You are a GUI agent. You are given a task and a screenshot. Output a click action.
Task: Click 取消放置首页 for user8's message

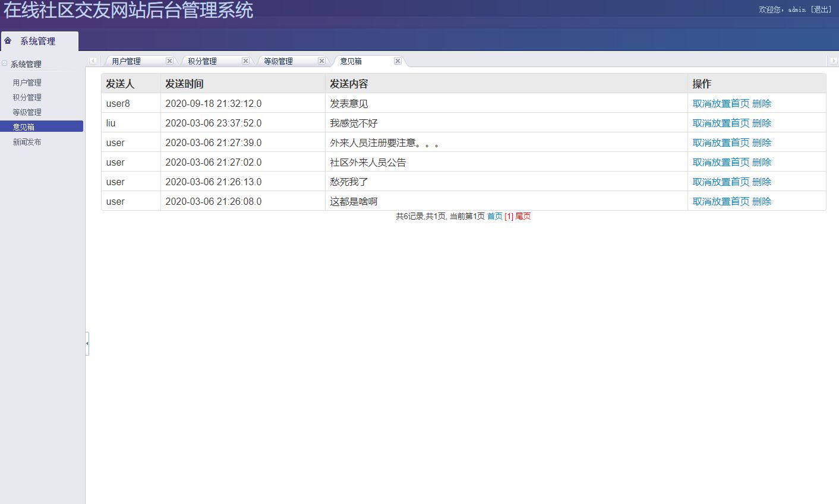pos(721,103)
